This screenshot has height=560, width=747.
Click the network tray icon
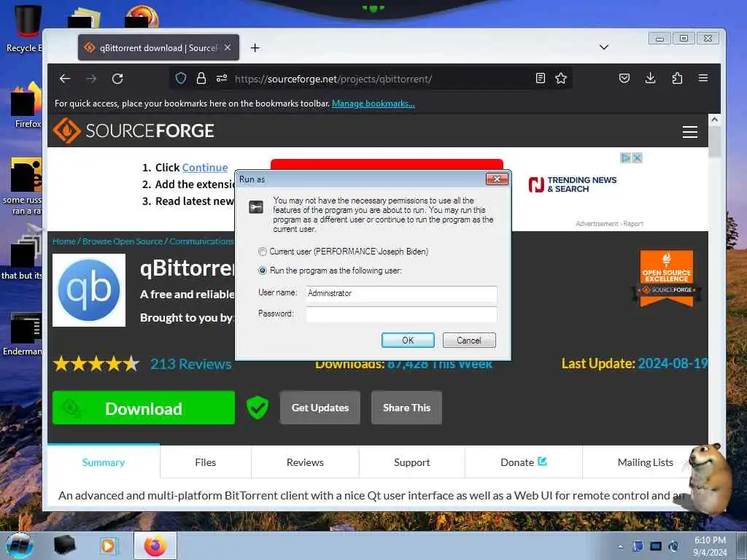click(x=656, y=546)
